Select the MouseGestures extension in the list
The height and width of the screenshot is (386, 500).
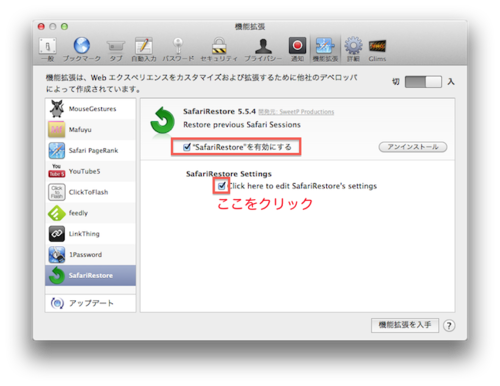(x=90, y=109)
